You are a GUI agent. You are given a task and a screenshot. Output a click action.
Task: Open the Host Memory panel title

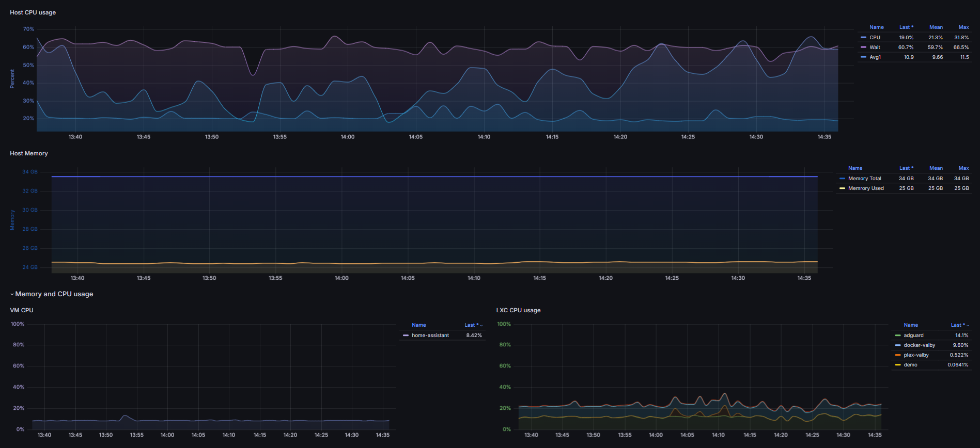click(29, 153)
